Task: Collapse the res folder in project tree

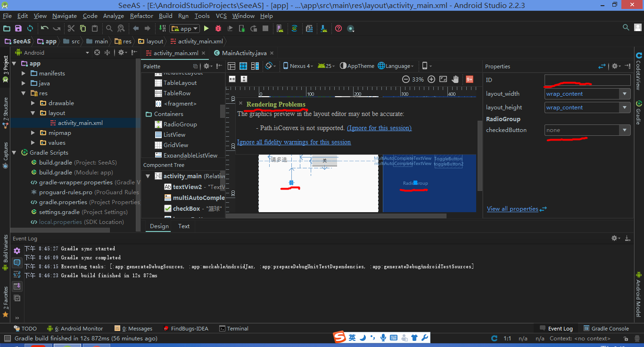Action: click(x=24, y=93)
